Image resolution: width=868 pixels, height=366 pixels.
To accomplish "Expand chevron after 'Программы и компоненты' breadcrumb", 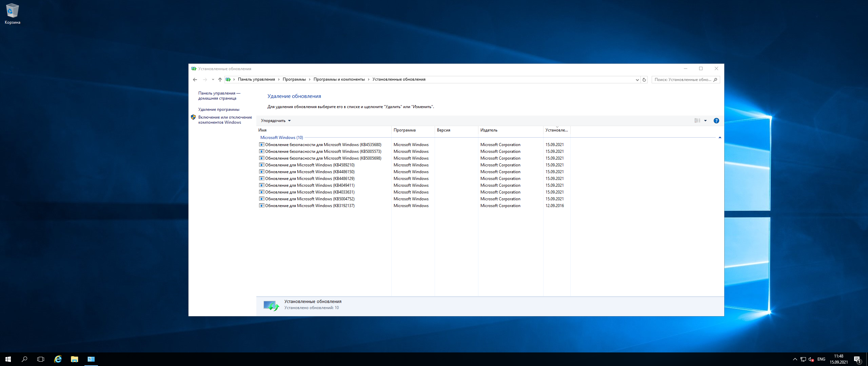I will [x=369, y=79].
